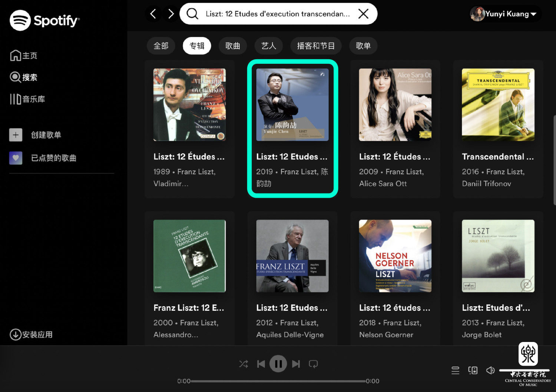Select the 歌曲 filter tab
Viewport: 556px width, 392px height.
pos(233,46)
